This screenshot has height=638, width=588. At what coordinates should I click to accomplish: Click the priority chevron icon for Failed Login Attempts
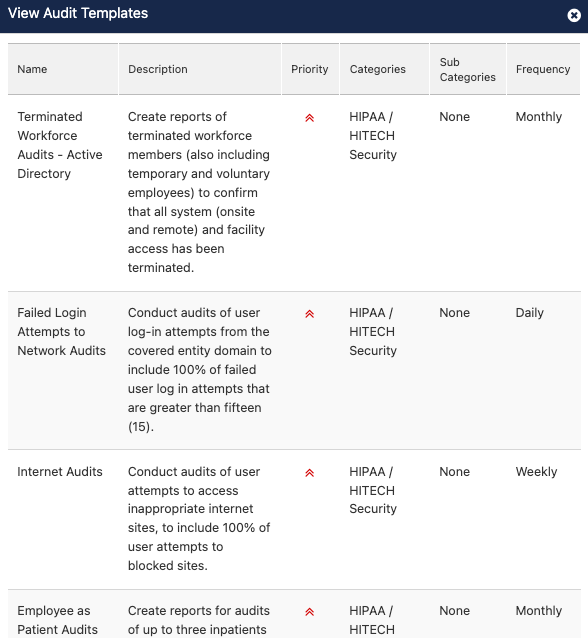click(x=310, y=314)
